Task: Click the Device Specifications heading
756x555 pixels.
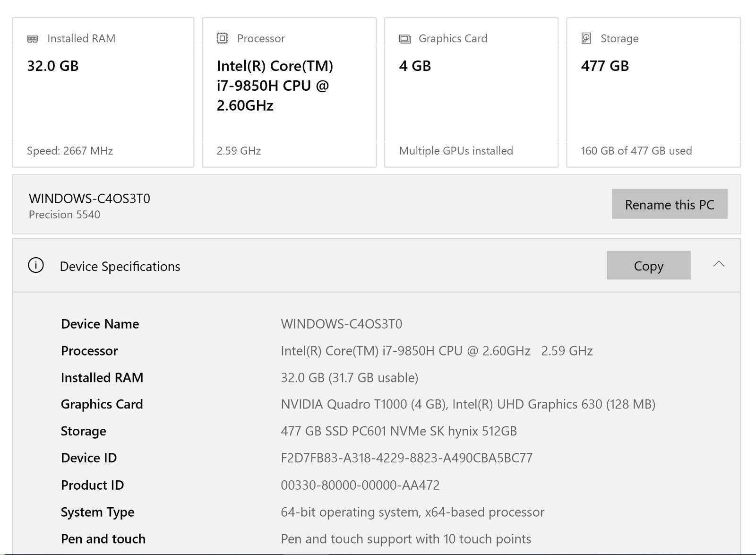Action: coord(120,267)
